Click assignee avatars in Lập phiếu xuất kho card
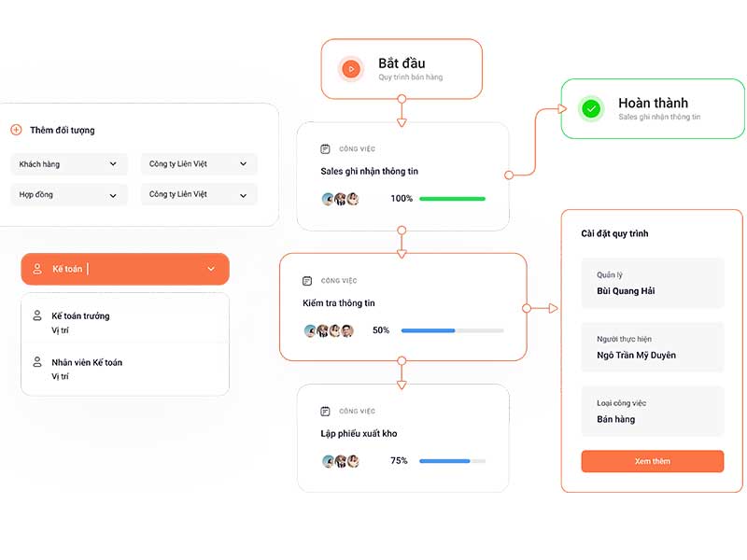Image resolution: width=747 pixels, height=560 pixels. point(341,461)
